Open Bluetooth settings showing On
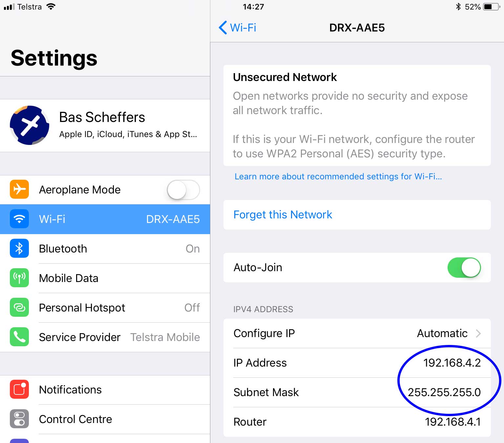Image resolution: width=504 pixels, height=443 pixels. tap(105, 249)
